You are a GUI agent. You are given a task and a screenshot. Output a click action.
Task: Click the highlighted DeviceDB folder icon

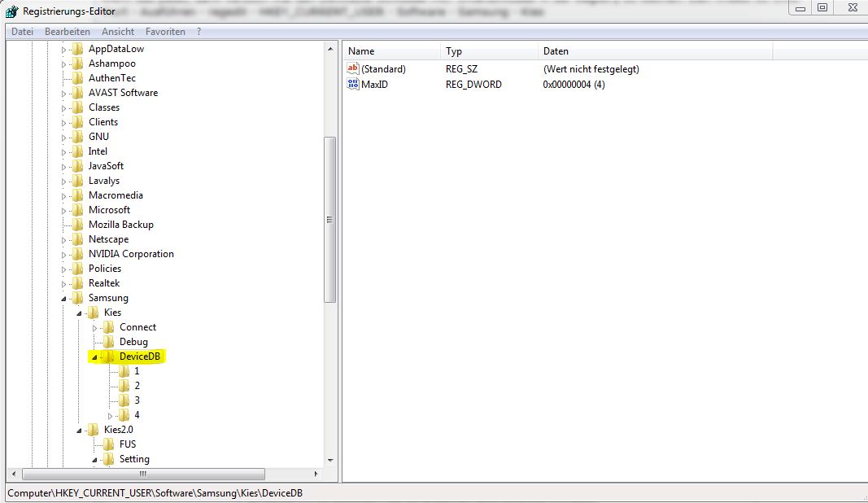(x=109, y=356)
